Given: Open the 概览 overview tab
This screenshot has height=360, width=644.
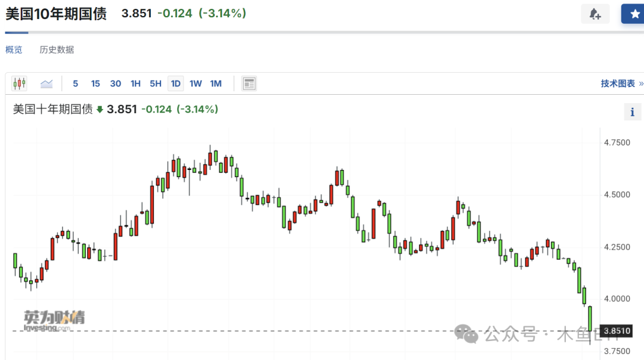Looking at the screenshot, I should click(14, 49).
